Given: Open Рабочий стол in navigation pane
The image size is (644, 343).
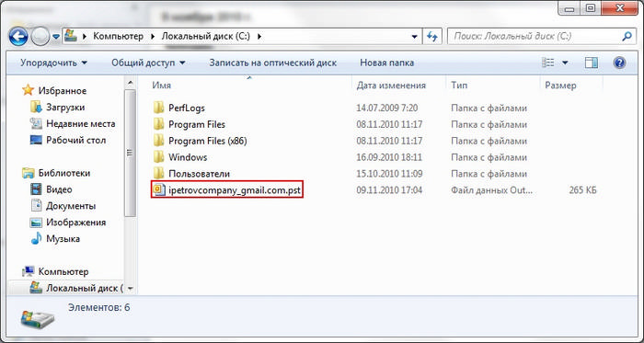Looking at the screenshot, I should [x=76, y=141].
